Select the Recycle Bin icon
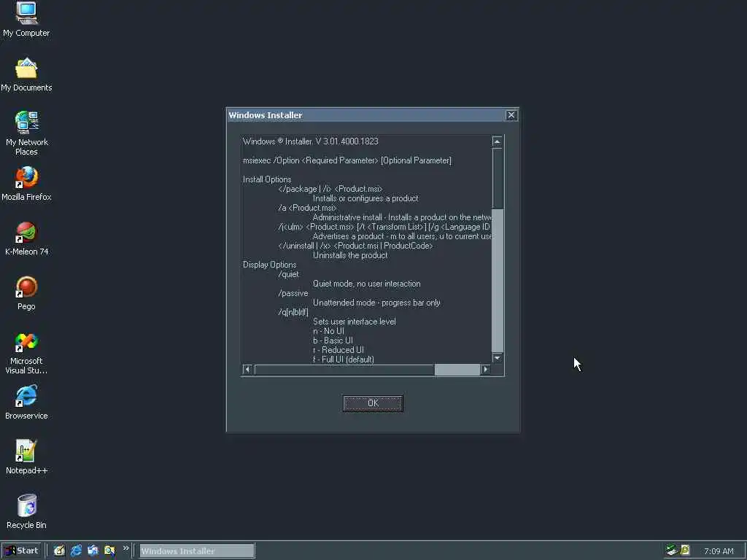The width and height of the screenshot is (747, 560). click(27, 512)
